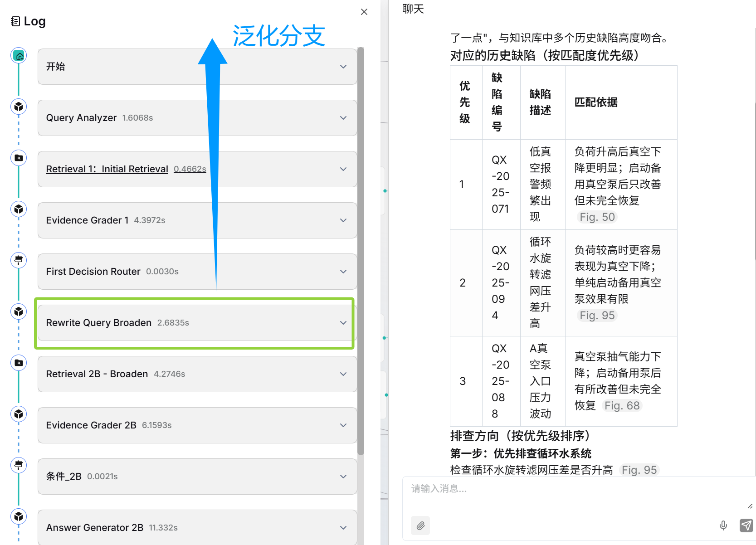The width and height of the screenshot is (756, 545).
Task: Click the 聊天 chat panel title
Action: pos(413,9)
